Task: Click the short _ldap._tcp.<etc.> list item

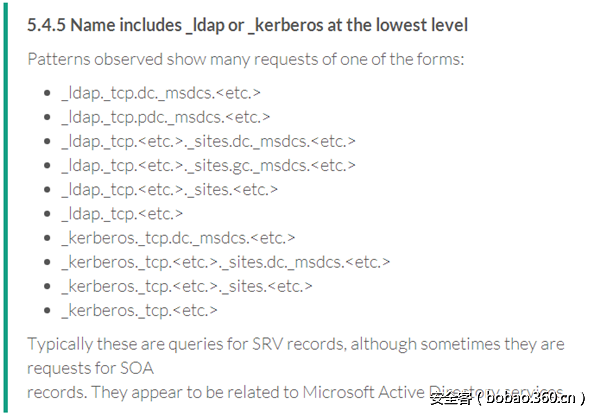Action: (x=122, y=213)
